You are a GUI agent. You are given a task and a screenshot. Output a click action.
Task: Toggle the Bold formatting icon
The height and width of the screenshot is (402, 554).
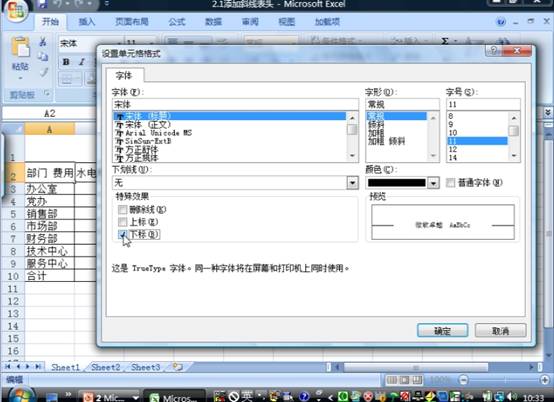pos(66,62)
